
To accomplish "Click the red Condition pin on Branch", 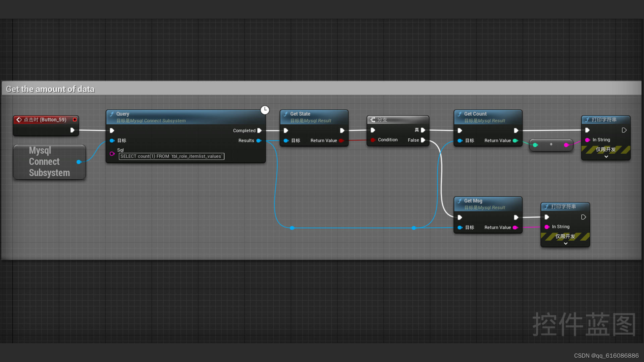I will click(x=373, y=140).
